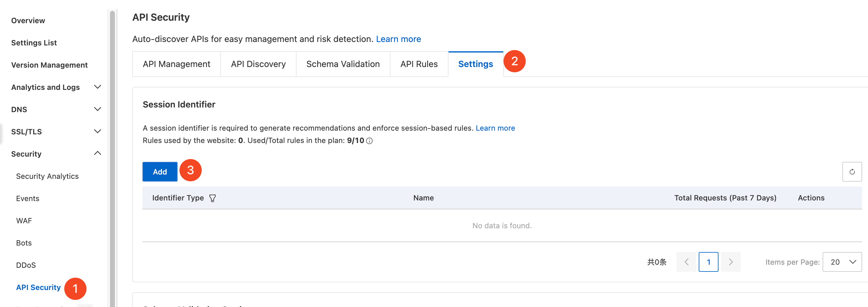Click the info icon beside 9/10
This screenshot has height=307, width=868.
point(369,141)
